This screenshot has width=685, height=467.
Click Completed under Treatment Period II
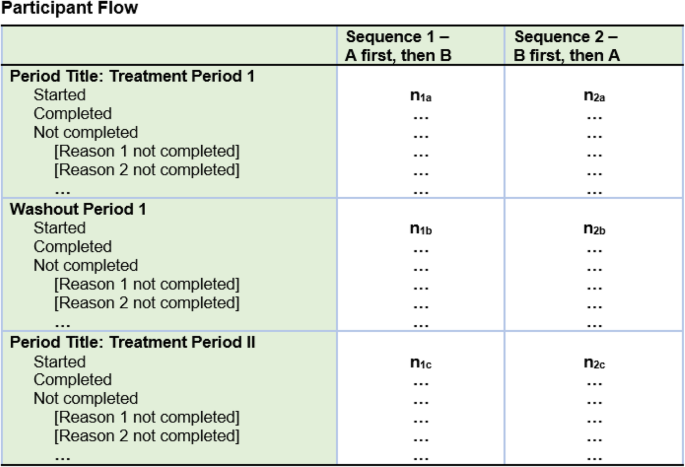(73, 380)
